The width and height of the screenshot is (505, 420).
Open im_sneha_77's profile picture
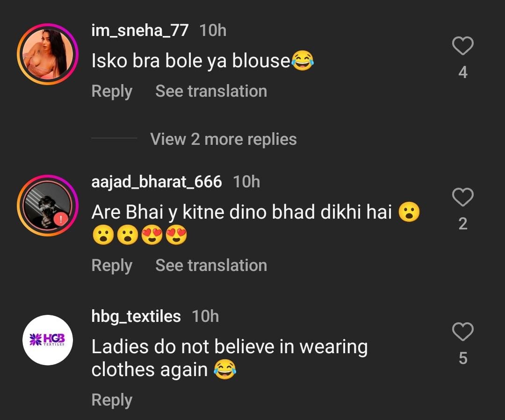click(x=47, y=54)
